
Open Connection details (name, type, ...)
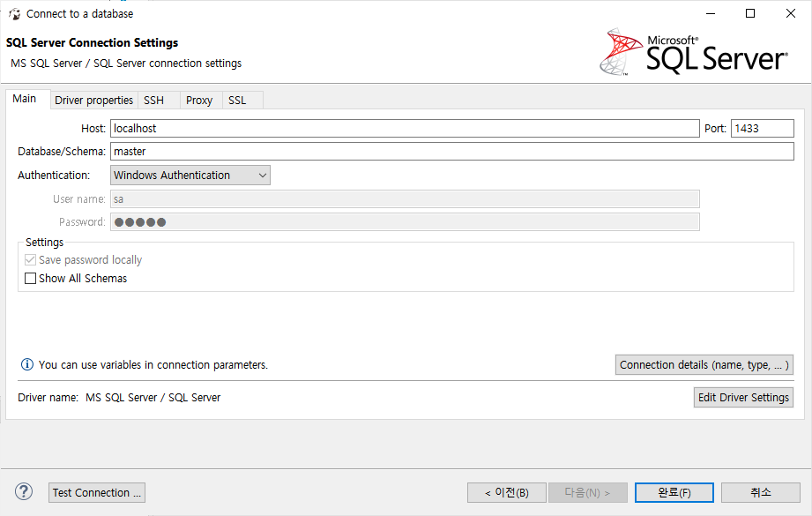click(704, 364)
